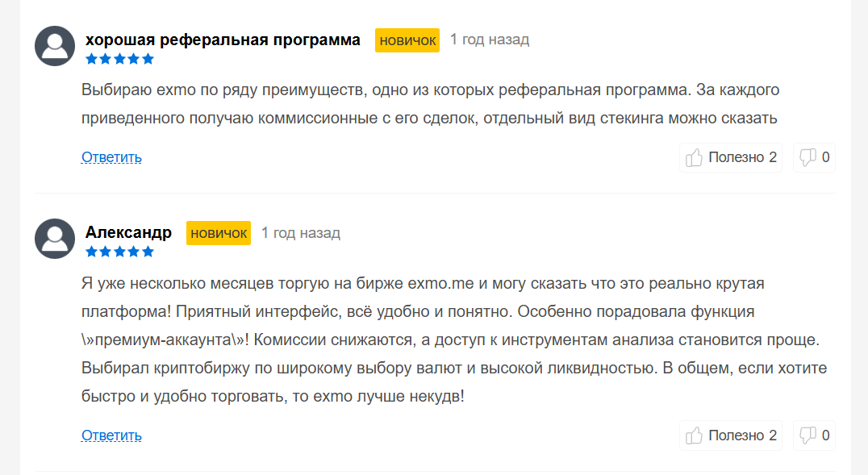Open the review titled хорошая реферальная программа

[223, 39]
